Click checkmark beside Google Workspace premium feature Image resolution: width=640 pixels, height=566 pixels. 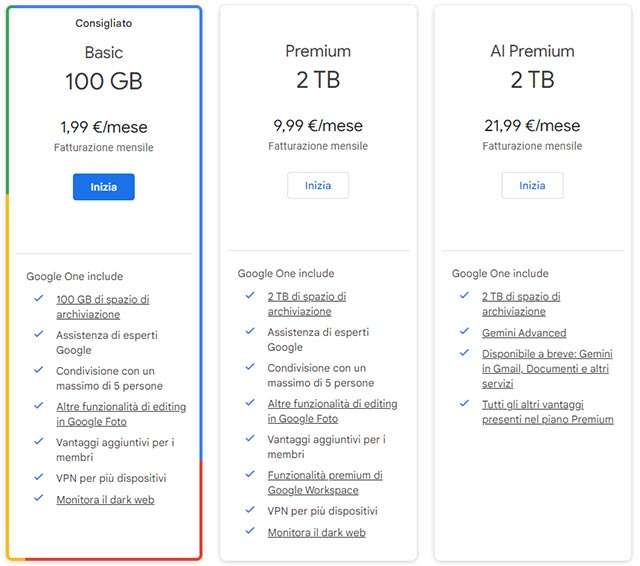(x=249, y=475)
